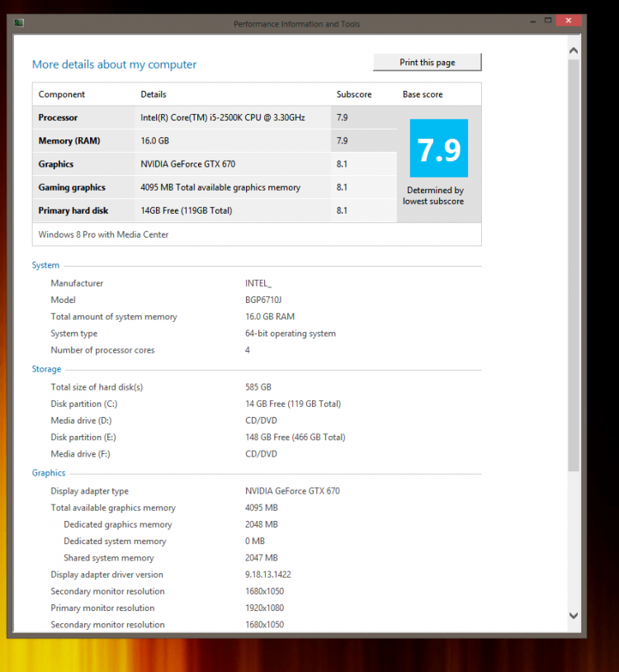
Task: Click the Processor subscore 7.9
Action: point(342,117)
